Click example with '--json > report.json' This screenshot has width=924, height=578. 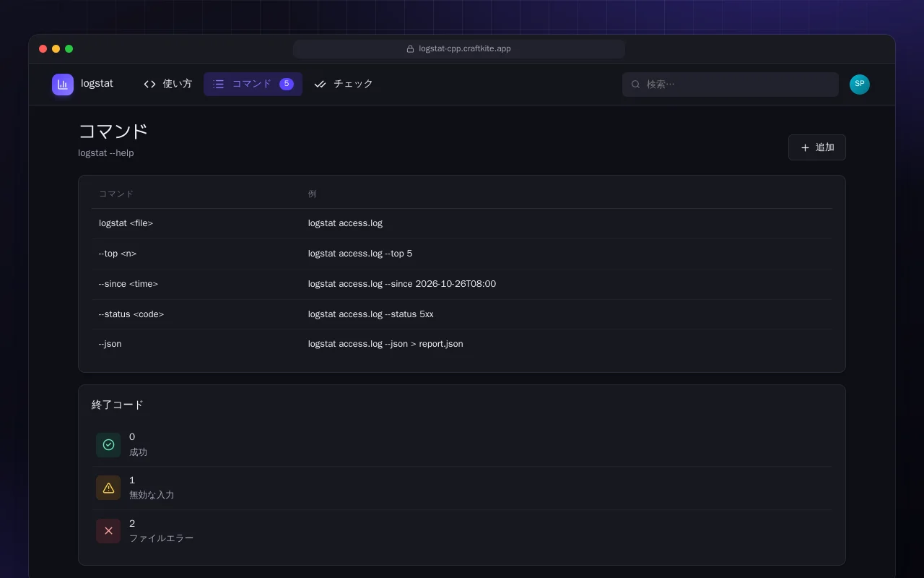[385, 344]
